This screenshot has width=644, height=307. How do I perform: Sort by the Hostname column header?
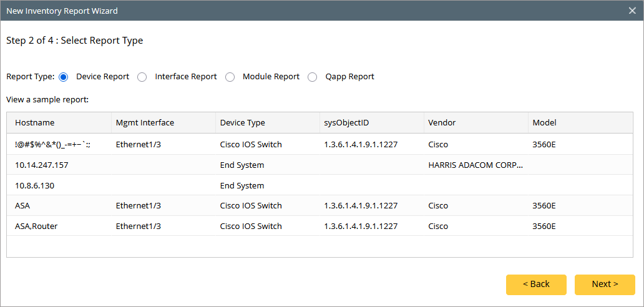point(35,123)
